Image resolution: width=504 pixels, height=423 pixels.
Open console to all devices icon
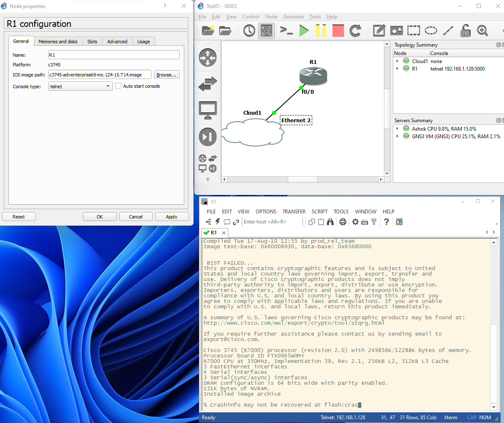tap(287, 31)
